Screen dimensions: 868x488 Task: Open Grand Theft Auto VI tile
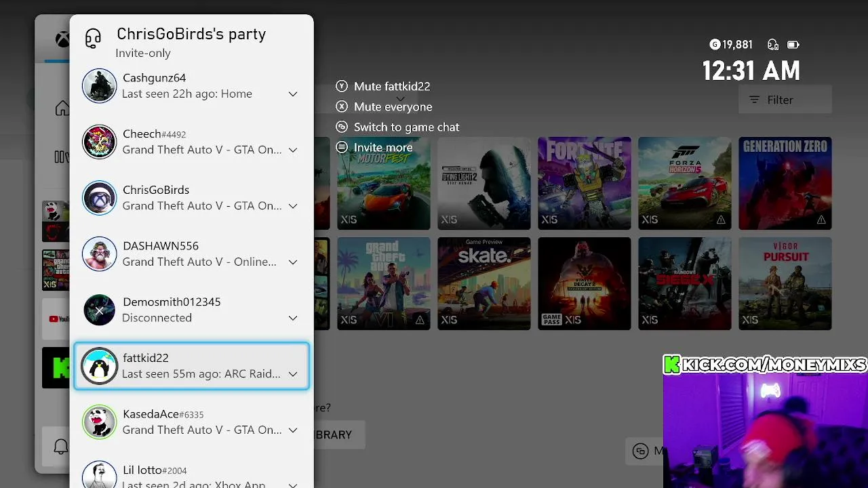384,283
